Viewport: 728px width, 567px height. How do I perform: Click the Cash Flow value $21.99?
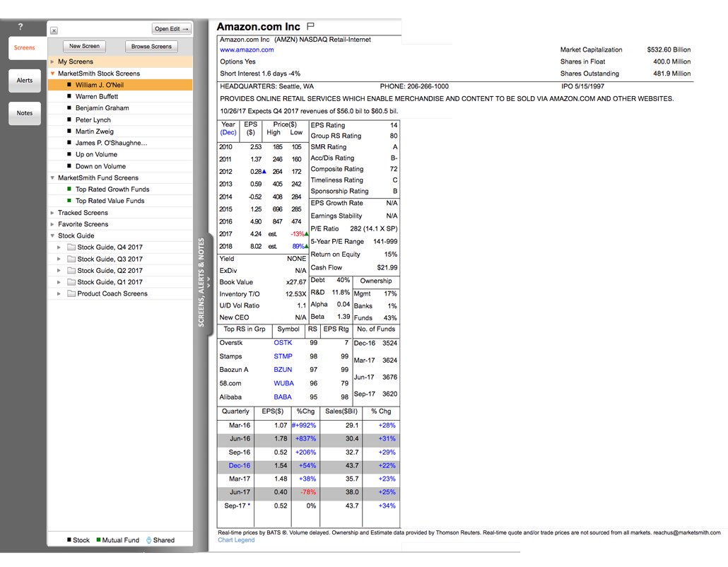coord(387,267)
